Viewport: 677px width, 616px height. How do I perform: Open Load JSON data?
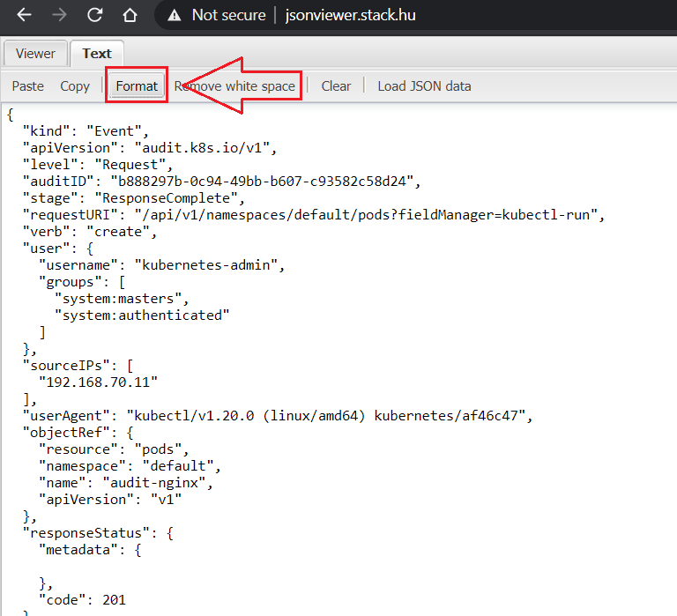pos(424,85)
